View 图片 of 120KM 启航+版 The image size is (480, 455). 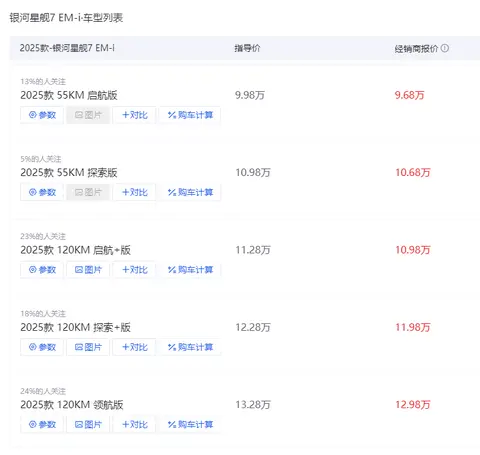click(x=88, y=270)
